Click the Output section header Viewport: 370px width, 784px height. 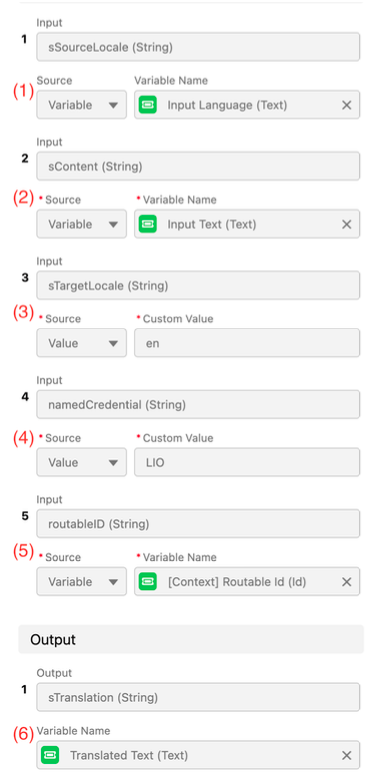coord(191,640)
